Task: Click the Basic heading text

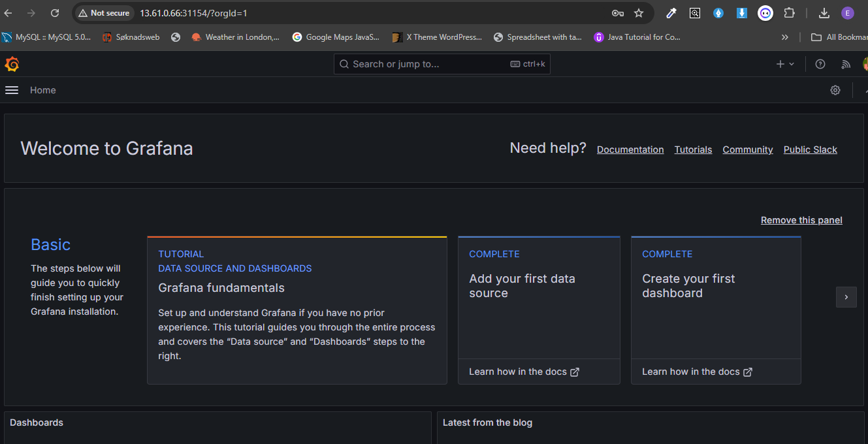Action: (x=50, y=245)
